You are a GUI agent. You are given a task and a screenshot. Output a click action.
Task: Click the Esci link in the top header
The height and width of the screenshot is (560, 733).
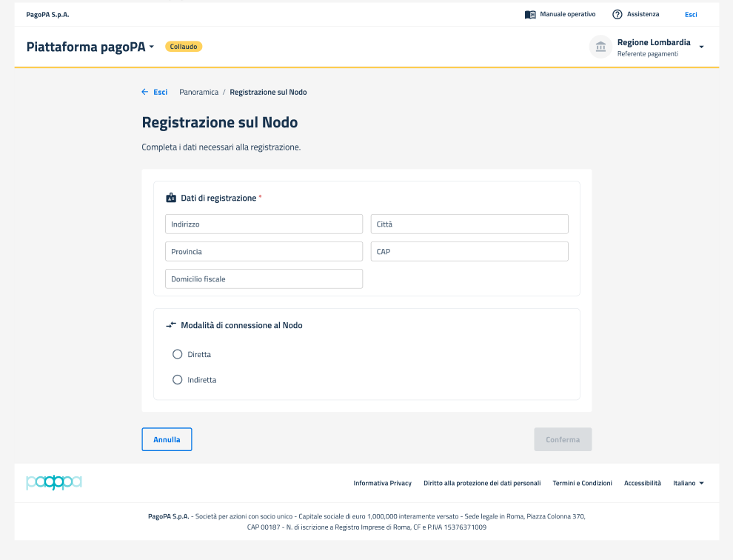coord(691,14)
